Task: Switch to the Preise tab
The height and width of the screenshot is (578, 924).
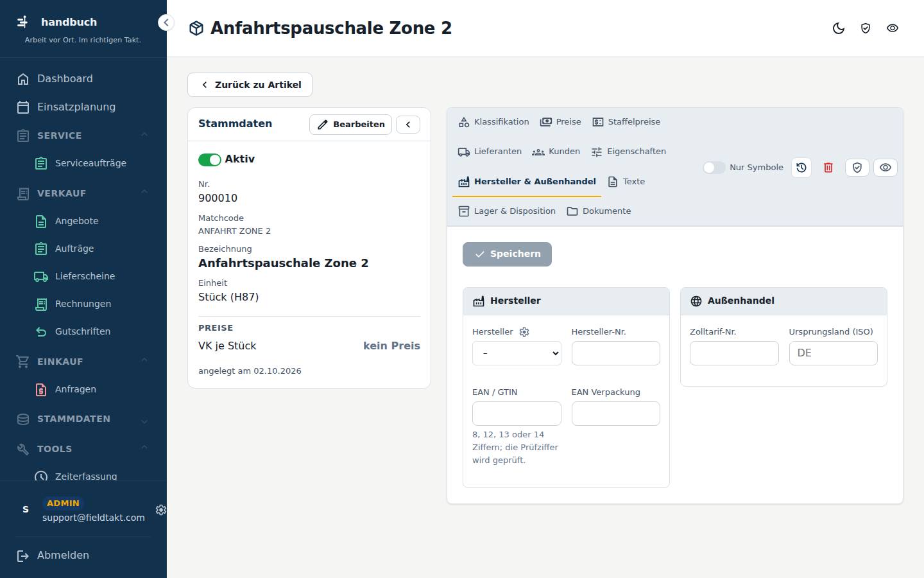Action: 561,122
